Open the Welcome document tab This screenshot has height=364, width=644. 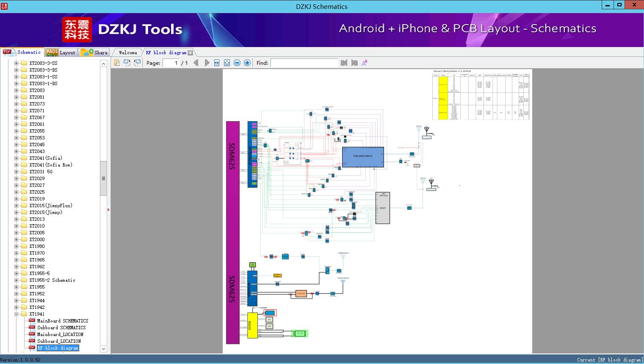click(x=127, y=52)
